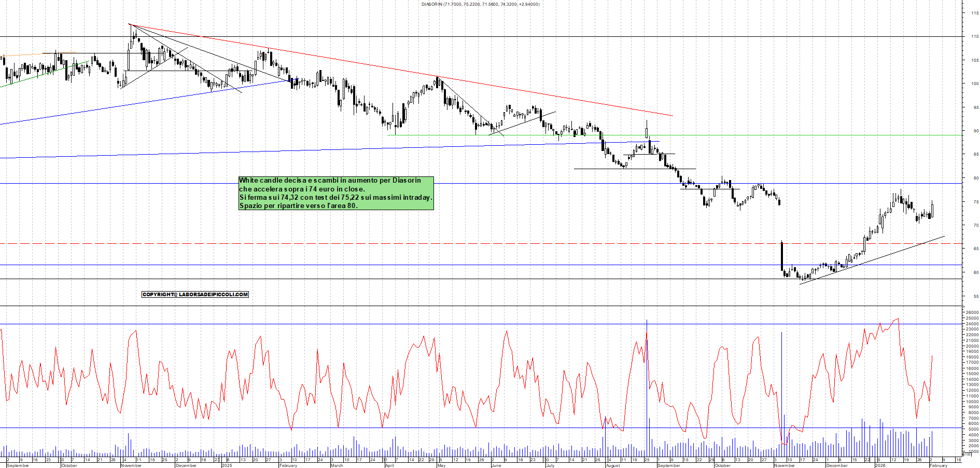Click the latest white candle at chart right
The height and width of the screenshot is (468, 980).
[932, 211]
